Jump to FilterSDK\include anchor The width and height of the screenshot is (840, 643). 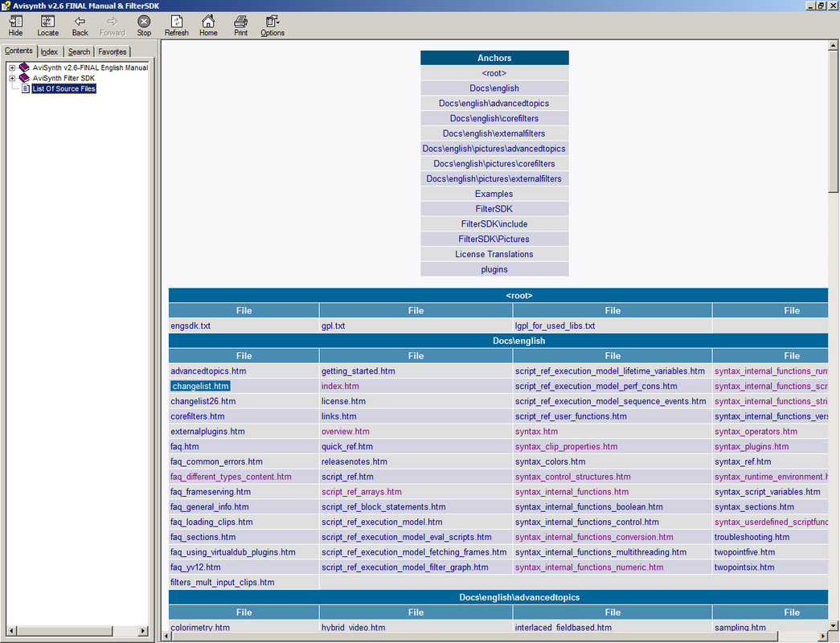[x=494, y=224]
